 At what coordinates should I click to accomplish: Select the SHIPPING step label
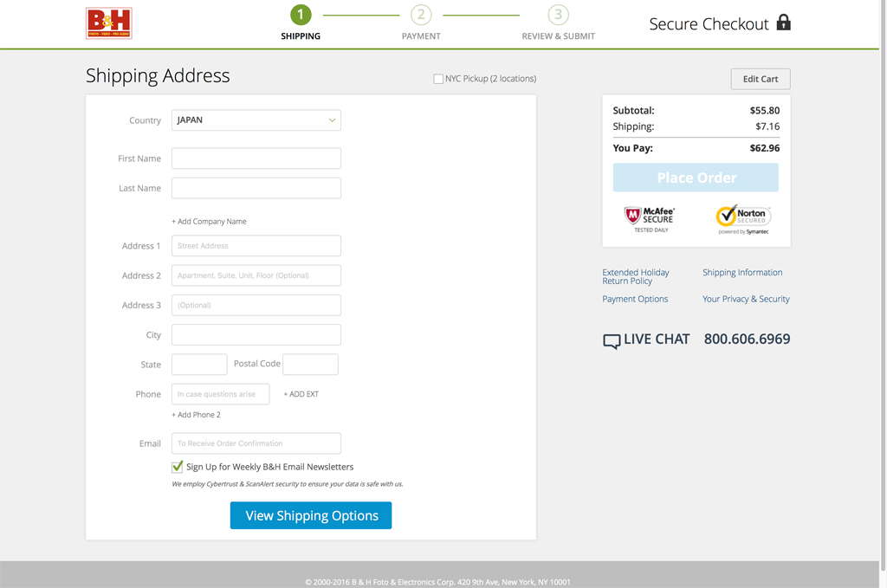301,36
